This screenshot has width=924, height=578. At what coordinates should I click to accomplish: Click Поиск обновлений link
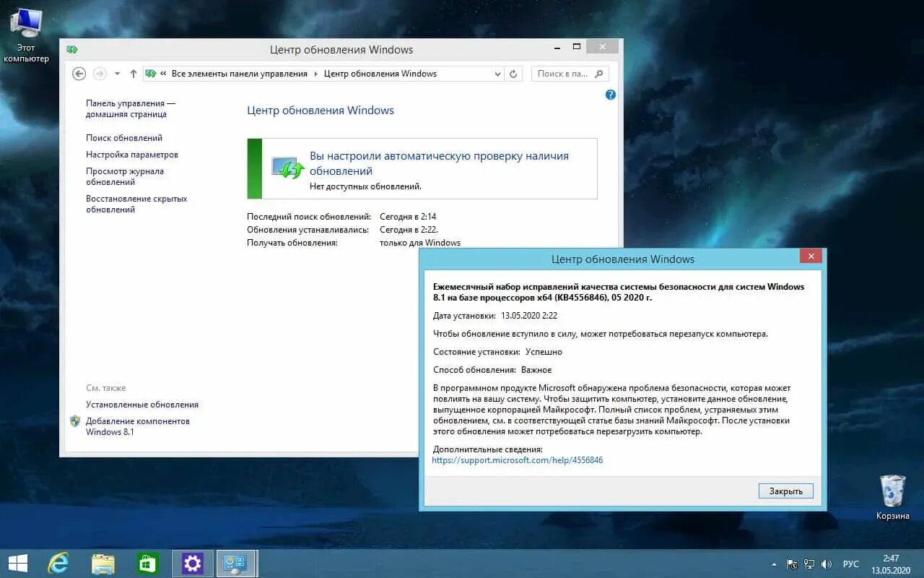click(x=124, y=138)
